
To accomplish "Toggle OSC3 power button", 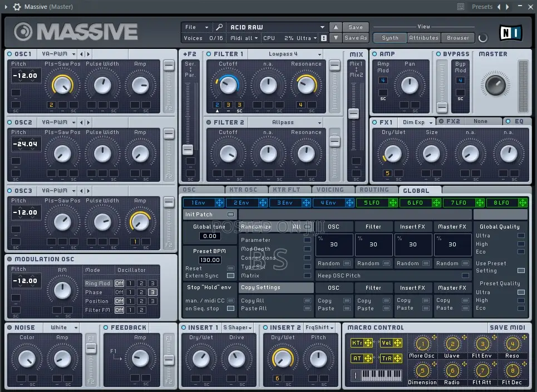I will coord(9,191).
